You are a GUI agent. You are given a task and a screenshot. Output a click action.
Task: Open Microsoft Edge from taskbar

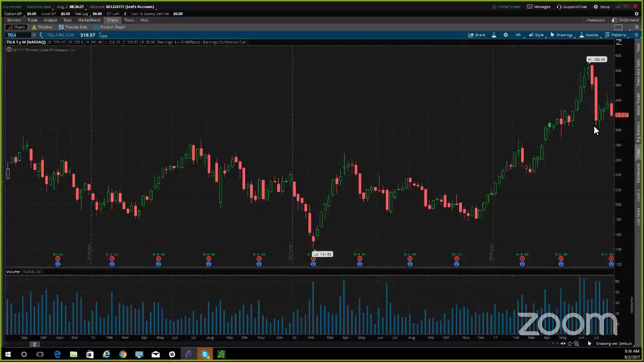(x=57, y=355)
